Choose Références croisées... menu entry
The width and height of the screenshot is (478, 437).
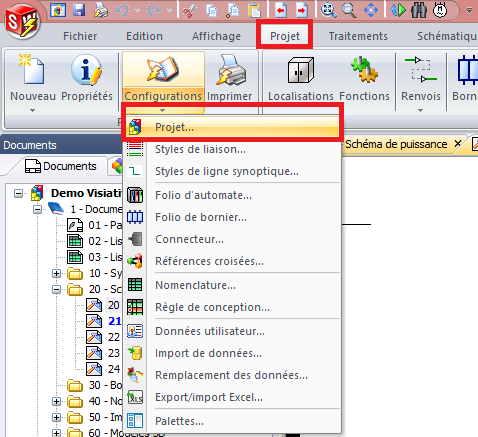[x=232, y=261]
